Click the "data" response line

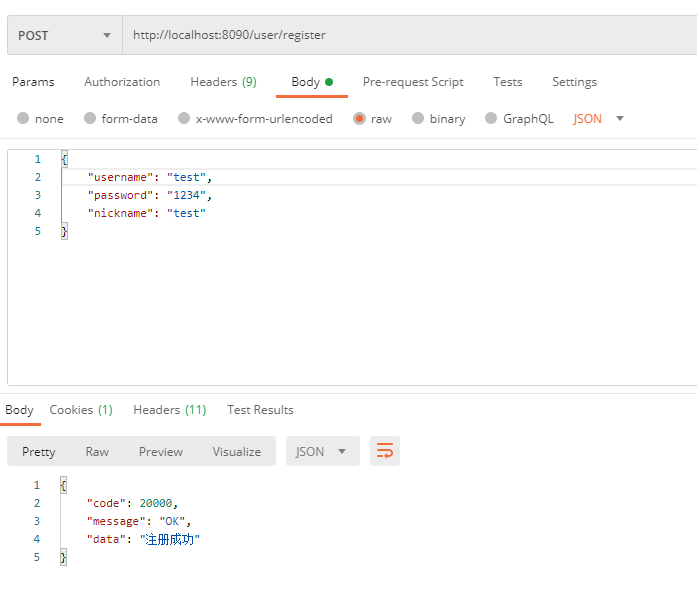click(143, 540)
